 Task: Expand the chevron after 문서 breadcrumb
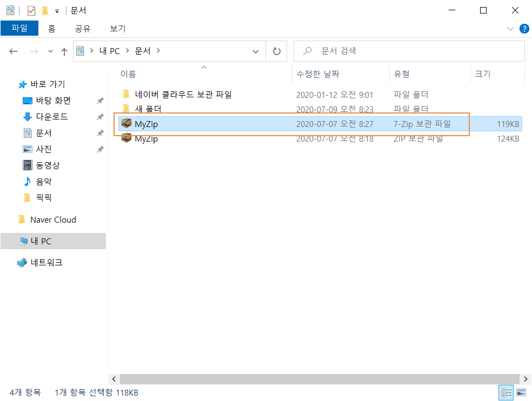158,51
